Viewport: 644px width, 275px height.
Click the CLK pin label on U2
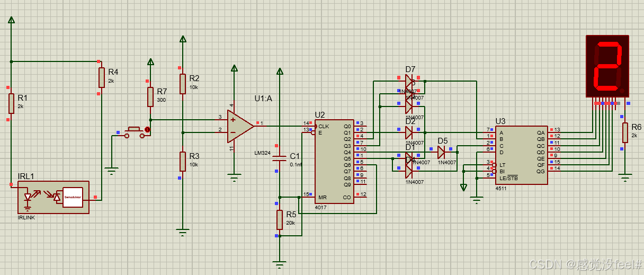(x=324, y=126)
